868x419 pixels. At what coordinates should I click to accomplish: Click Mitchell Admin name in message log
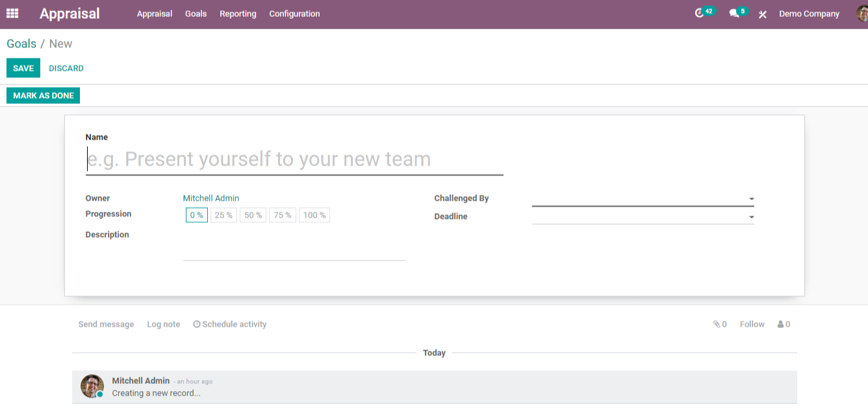[141, 381]
